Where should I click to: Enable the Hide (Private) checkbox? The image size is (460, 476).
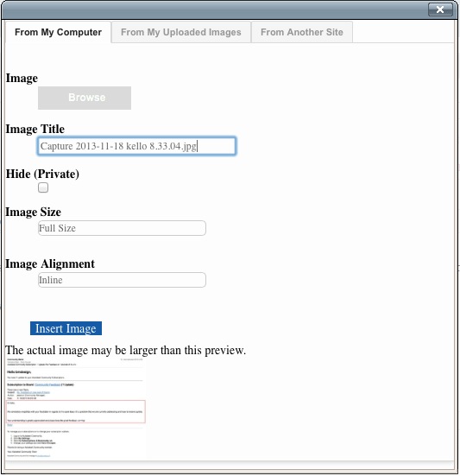click(43, 187)
